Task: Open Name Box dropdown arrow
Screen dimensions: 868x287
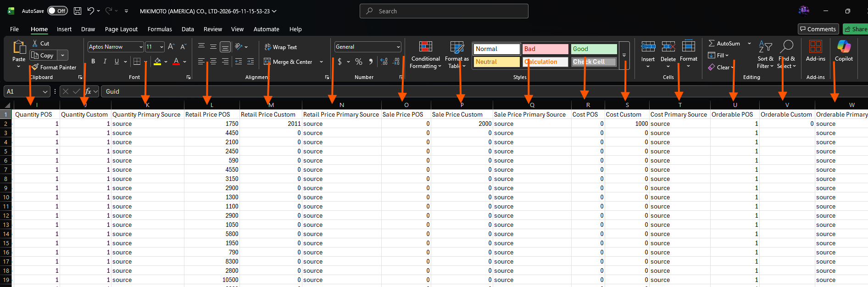Action: click(45, 91)
